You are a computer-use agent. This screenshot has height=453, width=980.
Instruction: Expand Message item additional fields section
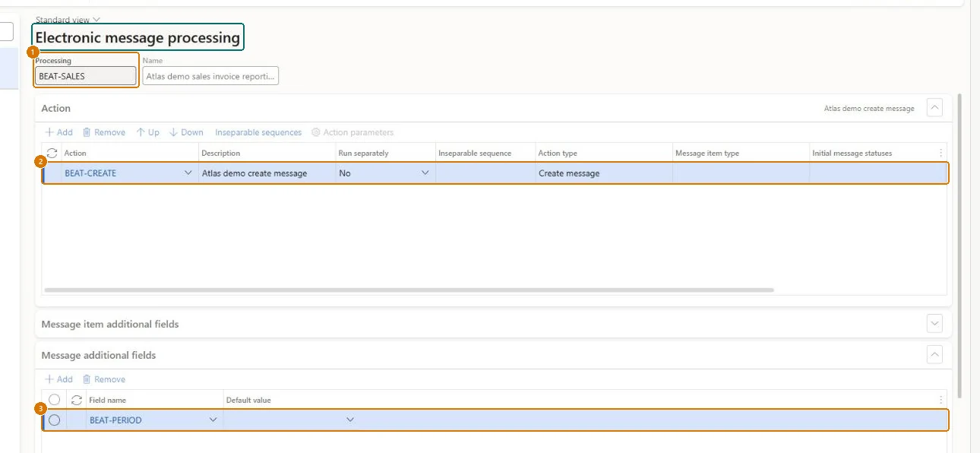point(935,324)
